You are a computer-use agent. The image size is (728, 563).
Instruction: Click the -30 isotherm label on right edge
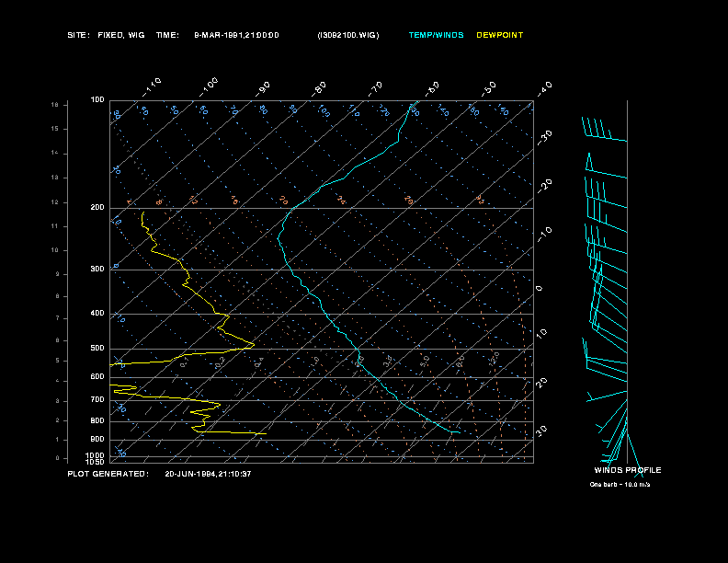coord(544,138)
